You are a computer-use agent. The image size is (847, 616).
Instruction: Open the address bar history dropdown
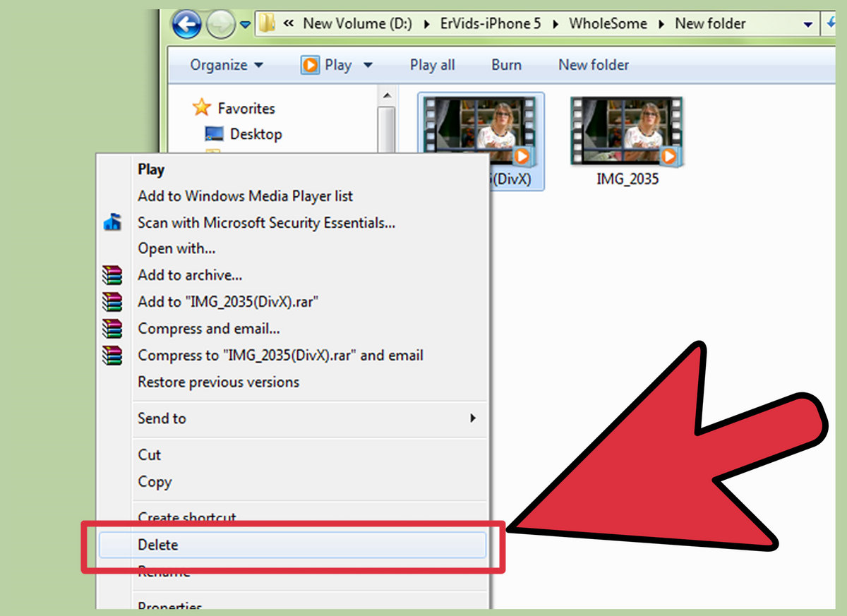809,23
